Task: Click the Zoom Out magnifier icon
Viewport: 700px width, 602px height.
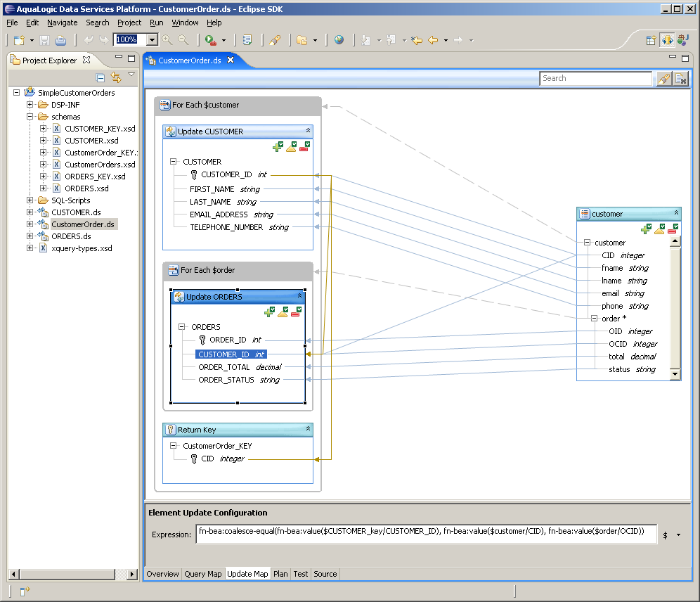Action: [x=183, y=40]
